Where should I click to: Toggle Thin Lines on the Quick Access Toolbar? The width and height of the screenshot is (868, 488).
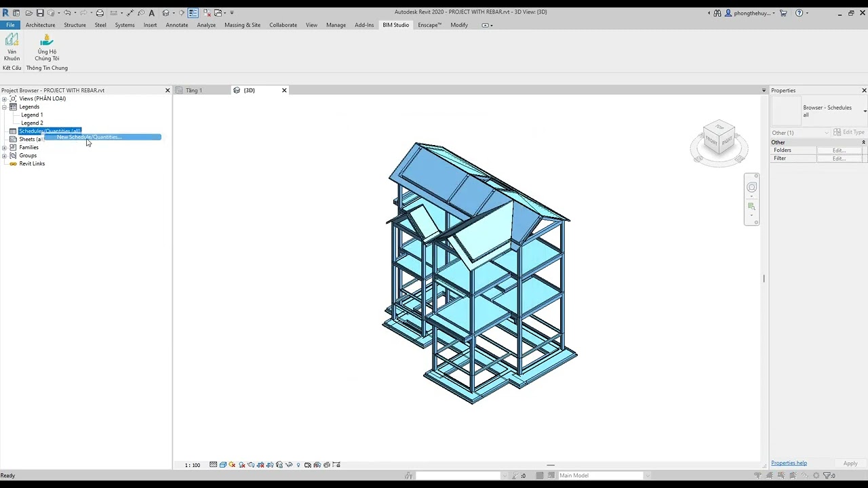click(193, 12)
